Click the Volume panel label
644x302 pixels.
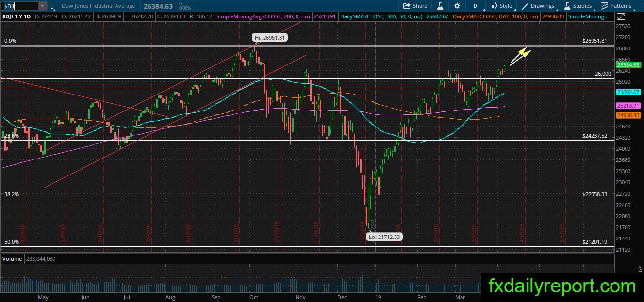click(x=12, y=259)
